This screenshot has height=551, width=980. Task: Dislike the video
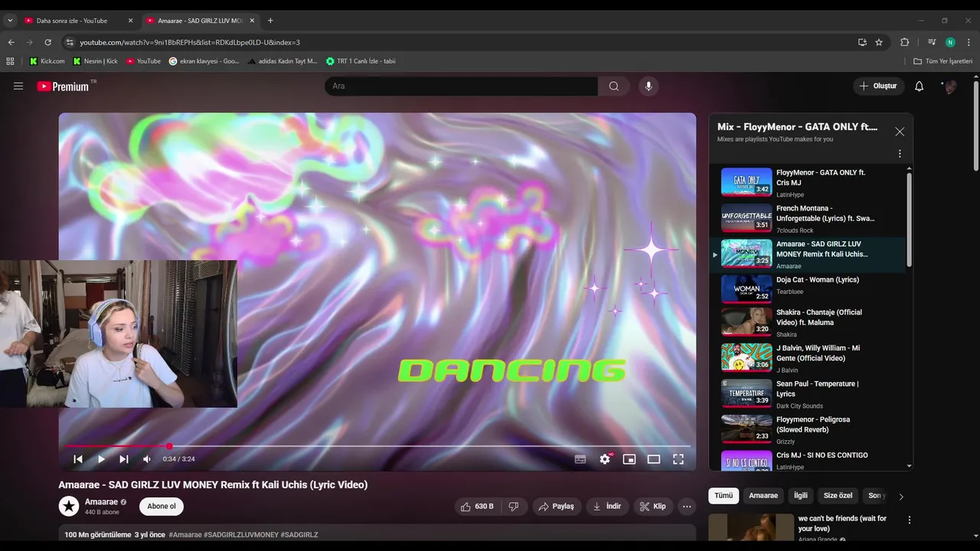coord(514,507)
